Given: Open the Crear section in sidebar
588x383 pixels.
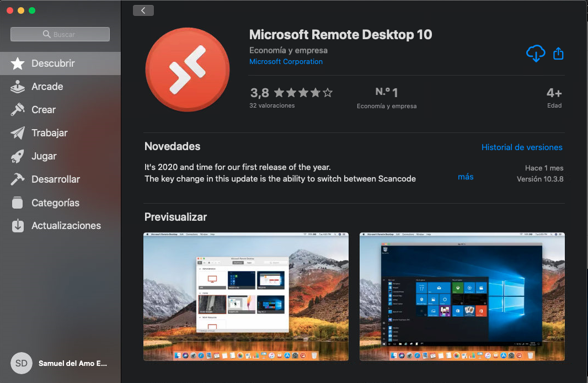Looking at the screenshot, I should coord(43,110).
